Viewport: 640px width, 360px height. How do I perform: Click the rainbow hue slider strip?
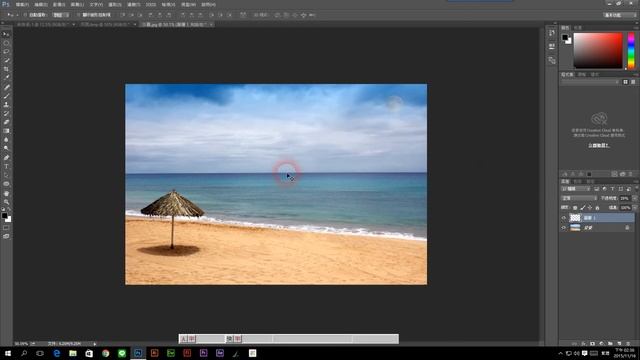click(x=631, y=51)
